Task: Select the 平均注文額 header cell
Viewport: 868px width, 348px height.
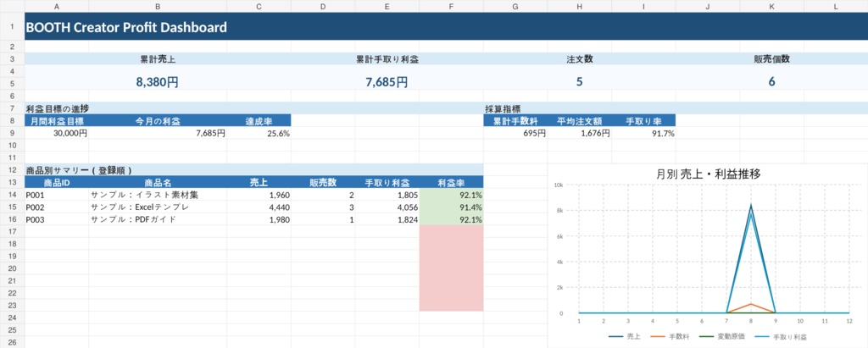Action: (580, 120)
